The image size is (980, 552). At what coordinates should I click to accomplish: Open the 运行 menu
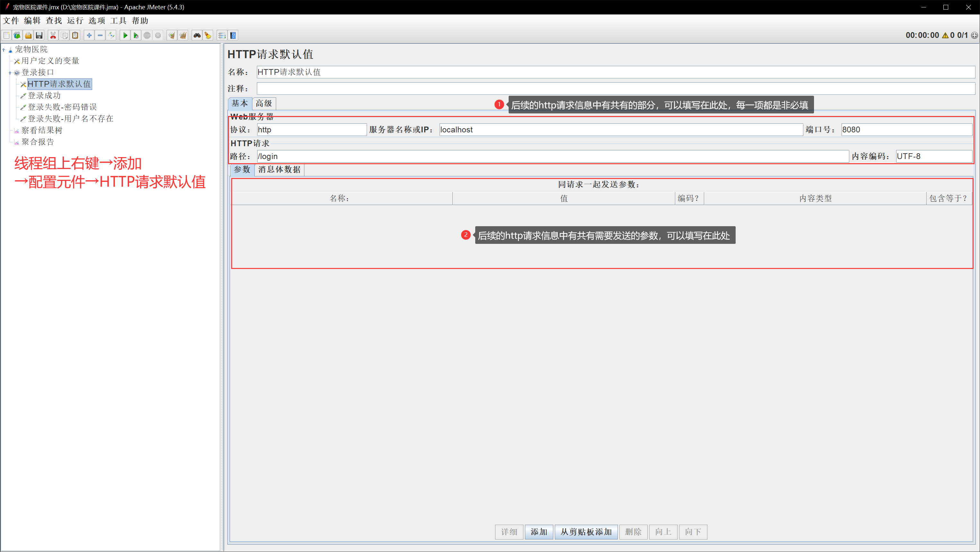75,21
